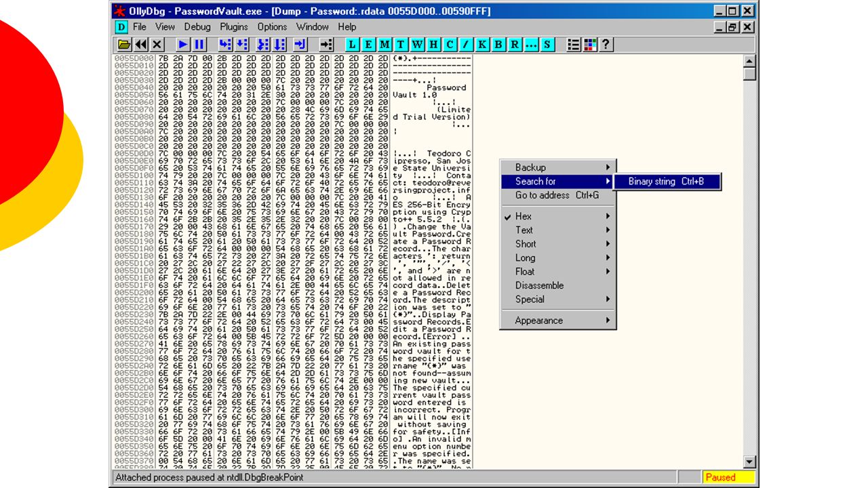This screenshot has width=868, height=488.
Task: Open the Log window with L button
Action: coord(352,45)
